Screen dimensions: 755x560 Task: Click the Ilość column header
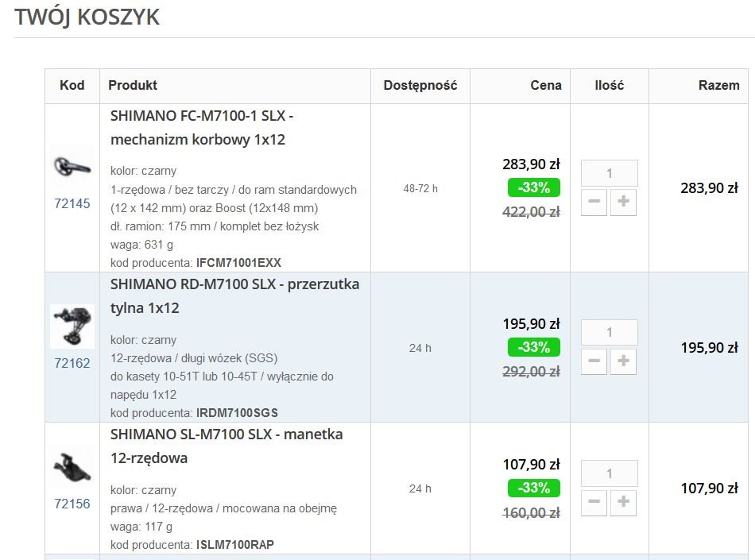click(609, 85)
